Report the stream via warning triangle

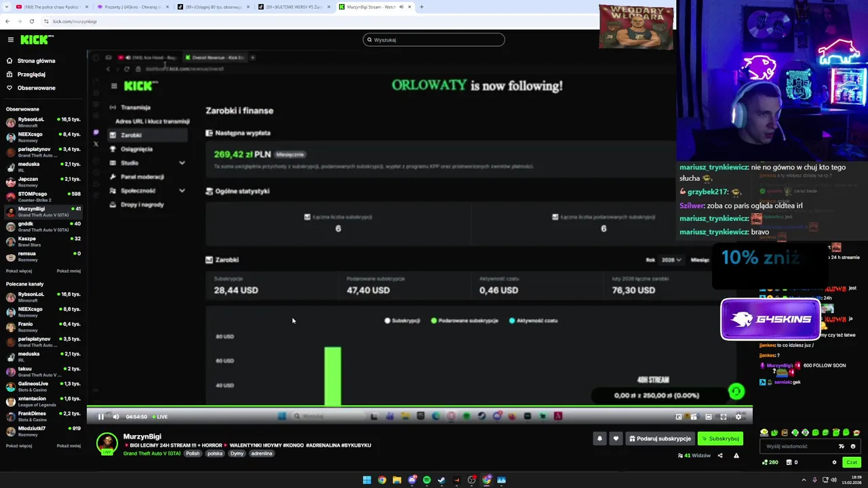(736, 455)
